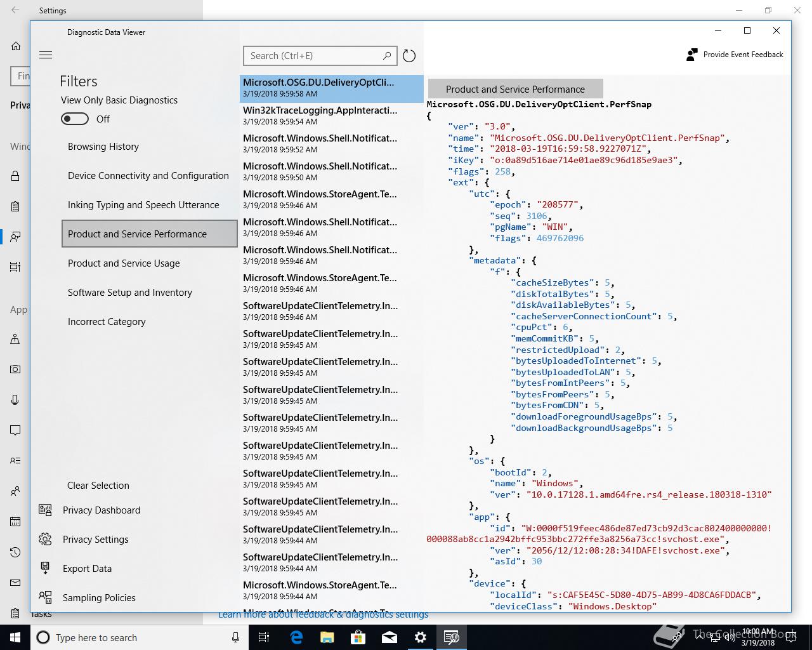The width and height of the screenshot is (812, 650).
Task: Click Diagnostic Data Viewer taskbar icon
Action: point(452,637)
